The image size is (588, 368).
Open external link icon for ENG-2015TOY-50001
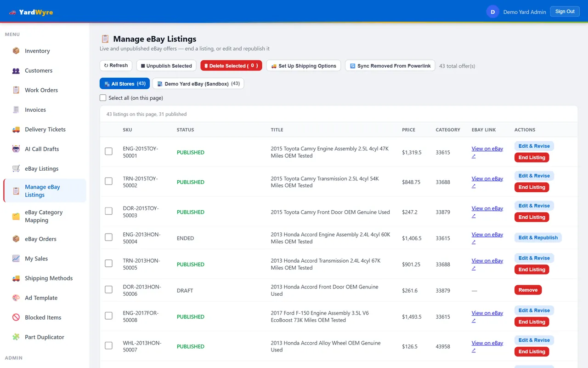(x=474, y=156)
